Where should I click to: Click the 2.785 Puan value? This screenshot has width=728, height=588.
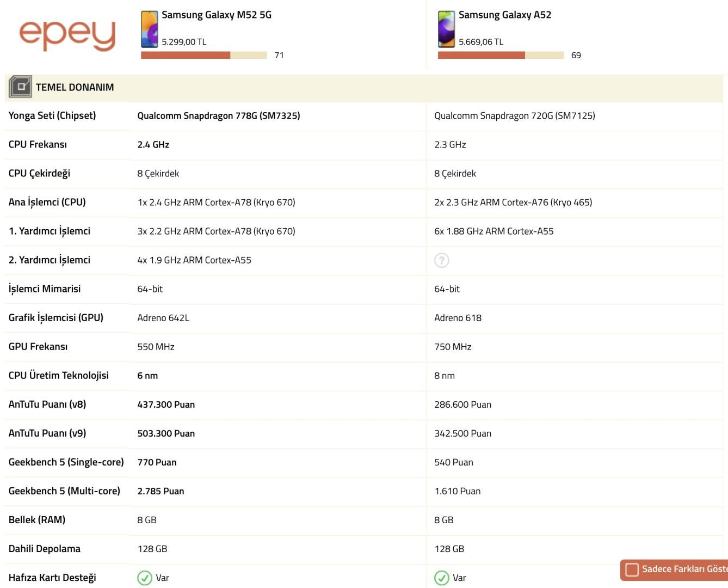tap(161, 491)
